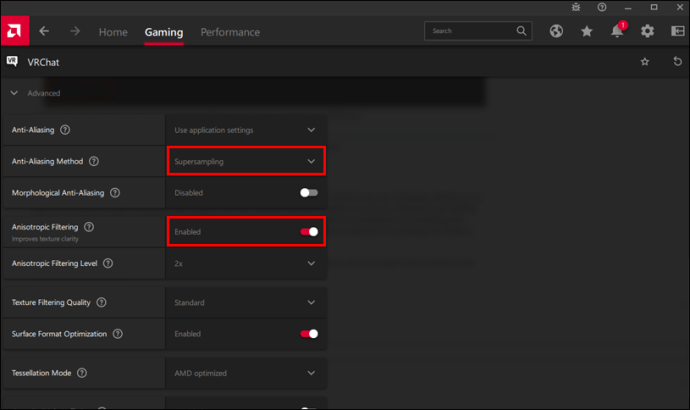Toggle the sidebar panel icon
The height and width of the screenshot is (410, 690).
(x=678, y=31)
